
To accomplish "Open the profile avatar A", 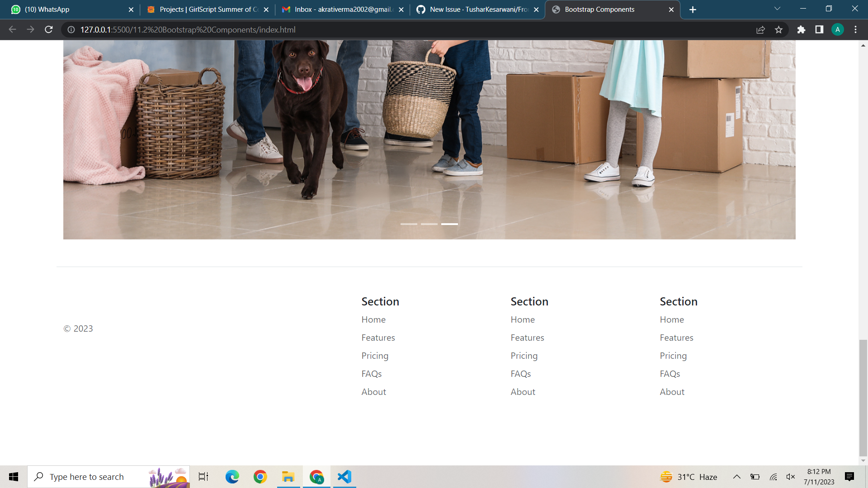I will coord(837,30).
